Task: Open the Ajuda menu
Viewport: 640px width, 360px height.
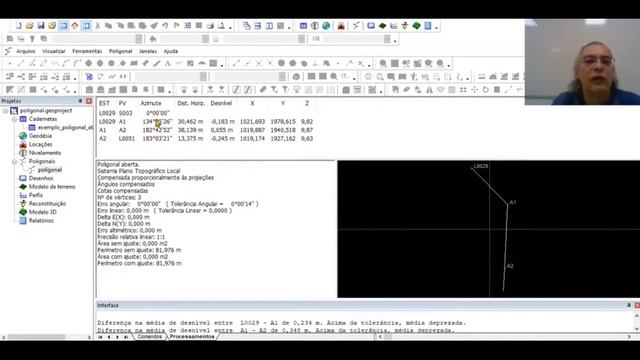Action: point(171,51)
